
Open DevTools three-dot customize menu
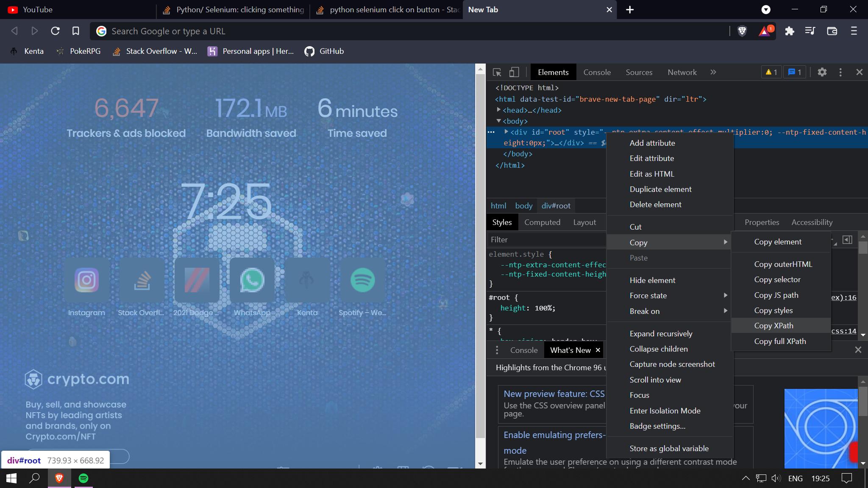click(x=840, y=72)
